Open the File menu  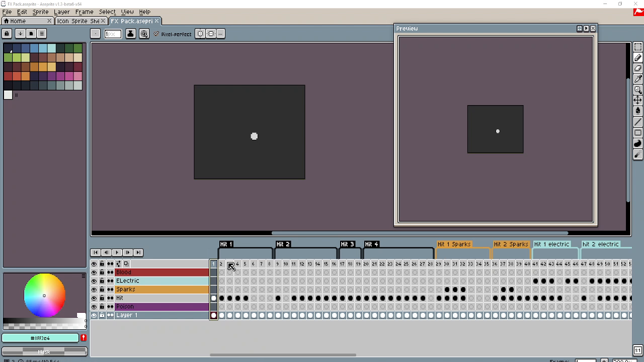click(x=7, y=12)
